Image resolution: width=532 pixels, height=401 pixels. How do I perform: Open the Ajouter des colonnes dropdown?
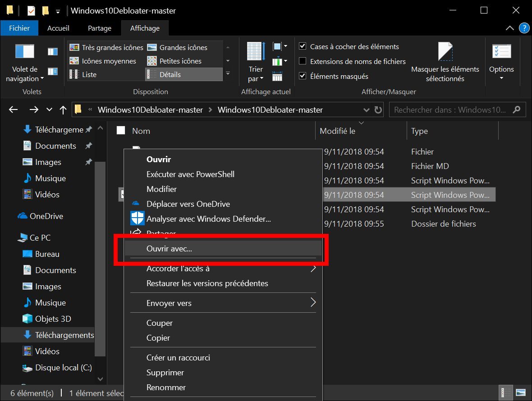tap(280, 61)
